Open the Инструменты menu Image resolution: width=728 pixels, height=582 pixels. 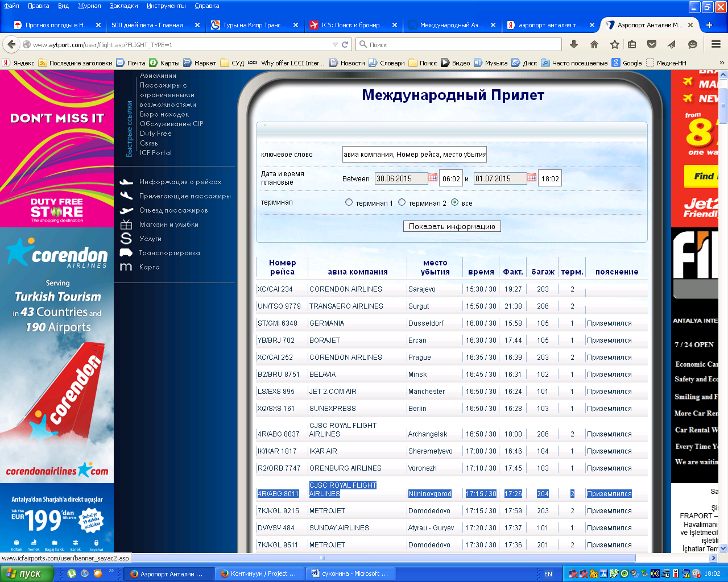point(166,6)
